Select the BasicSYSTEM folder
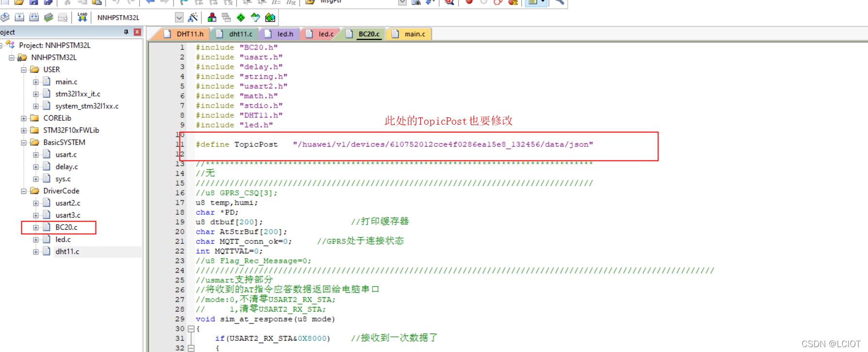 tap(64, 143)
